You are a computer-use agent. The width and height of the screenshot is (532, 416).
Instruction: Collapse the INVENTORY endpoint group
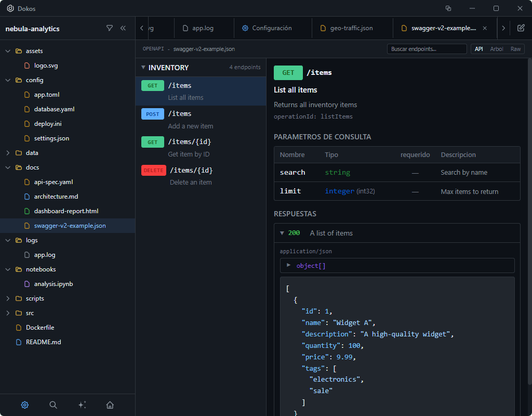(143, 68)
